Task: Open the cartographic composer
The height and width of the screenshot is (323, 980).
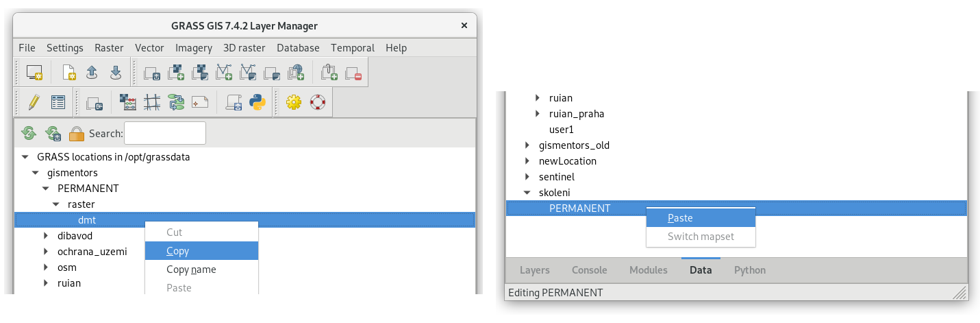Action: tap(200, 102)
